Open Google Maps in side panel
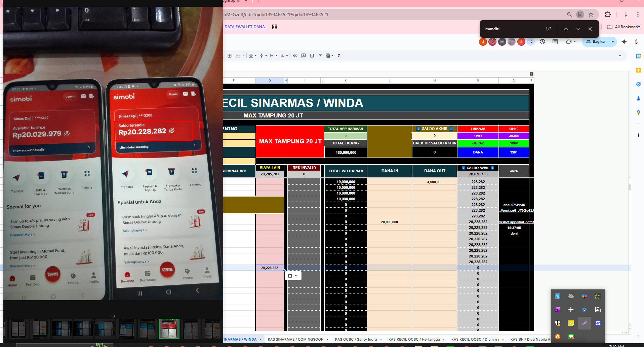 point(638,112)
